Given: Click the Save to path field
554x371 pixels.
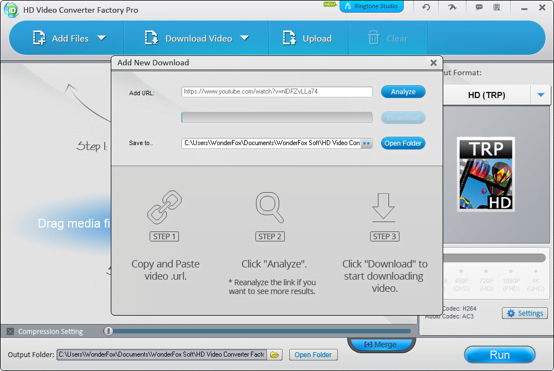Looking at the screenshot, I should (271, 143).
